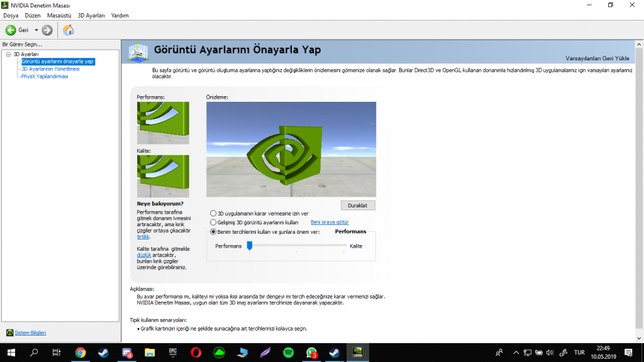Click the Performans sample thumbnail
644x362 pixels.
coord(163,123)
